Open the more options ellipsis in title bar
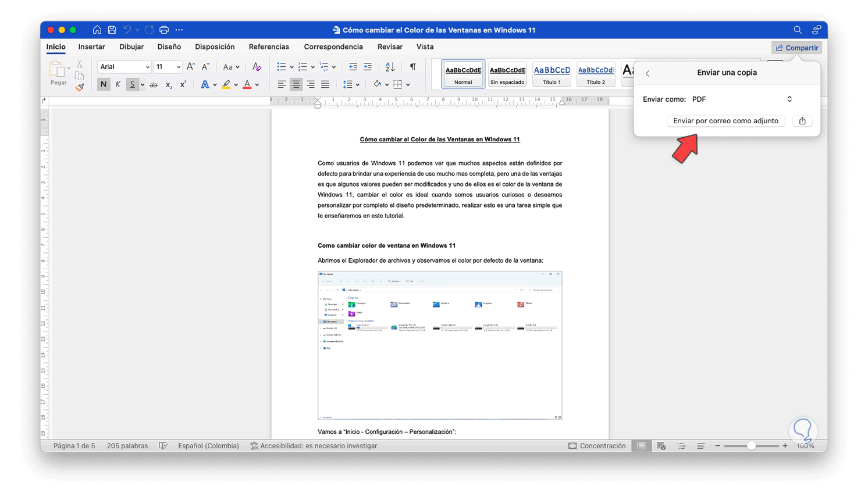This screenshot has height=493, width=868. pos(179,30)
